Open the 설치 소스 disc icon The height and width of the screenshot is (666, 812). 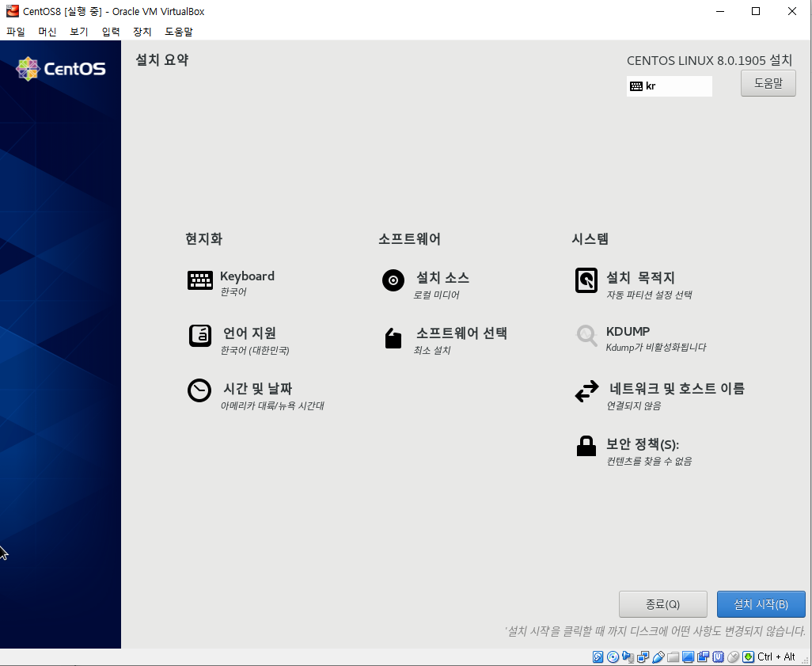tap(393, 280)
